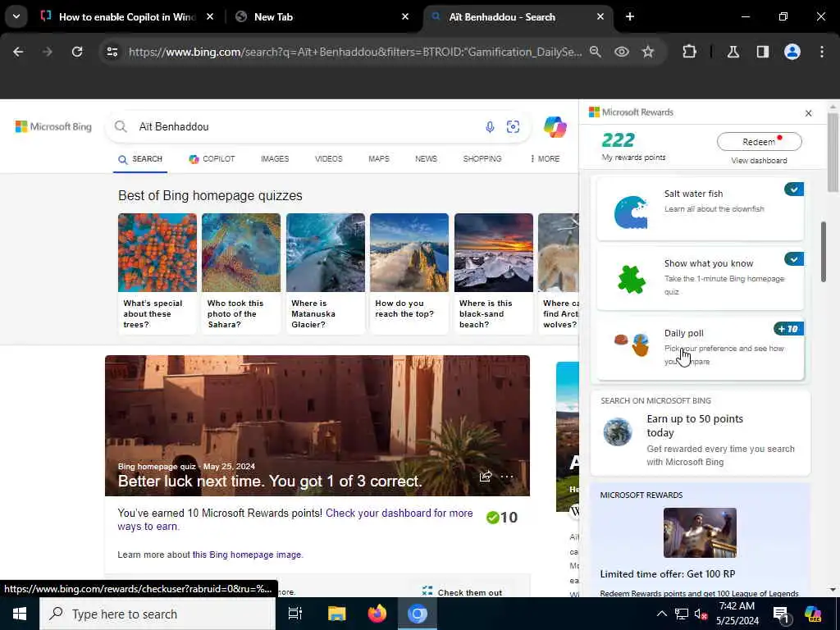840x630 pixels.
Task: Open the browser extensions puzzle icon
Action: (689, 52)
